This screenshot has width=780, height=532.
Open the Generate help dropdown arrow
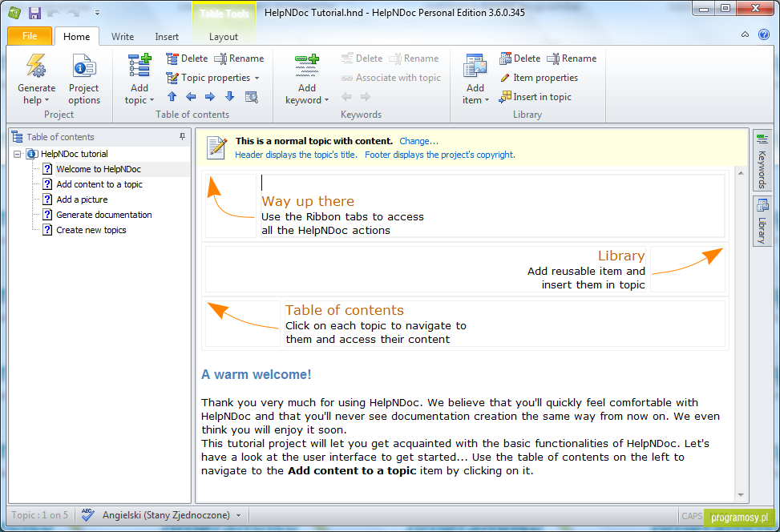[46, 100]
